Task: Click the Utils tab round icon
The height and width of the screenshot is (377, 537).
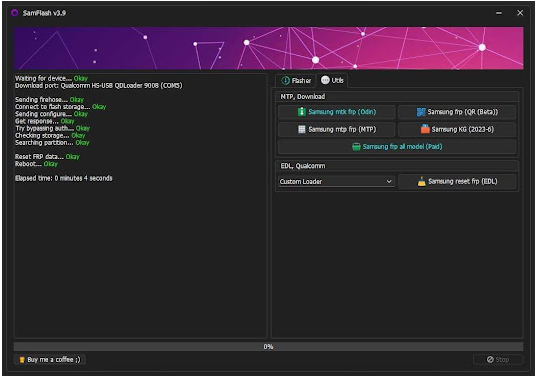Action: (325, 80)
